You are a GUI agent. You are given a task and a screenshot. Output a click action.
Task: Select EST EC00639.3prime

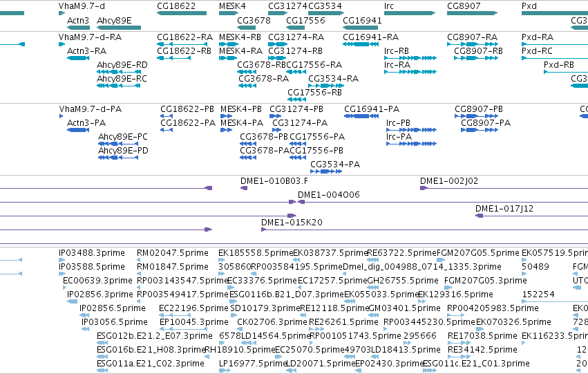click(64, 288)
